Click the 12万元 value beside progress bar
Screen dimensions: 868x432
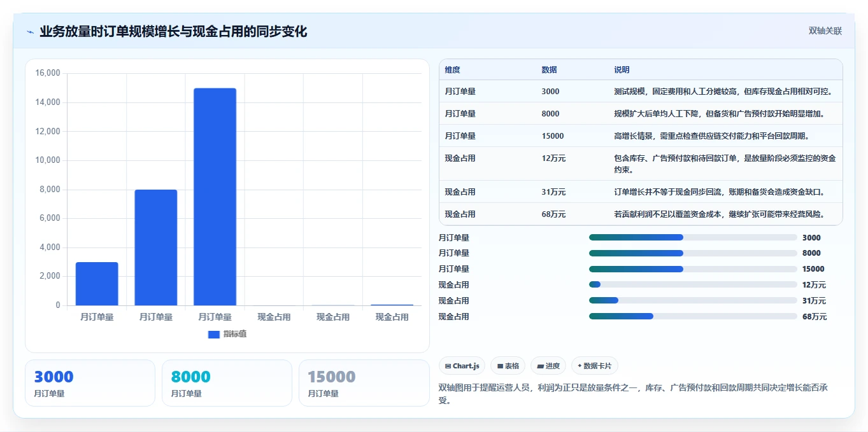(815, 285)
